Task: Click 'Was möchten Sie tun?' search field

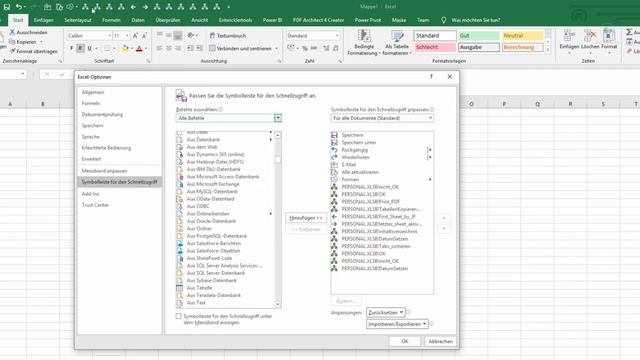Action: point(476,20)
